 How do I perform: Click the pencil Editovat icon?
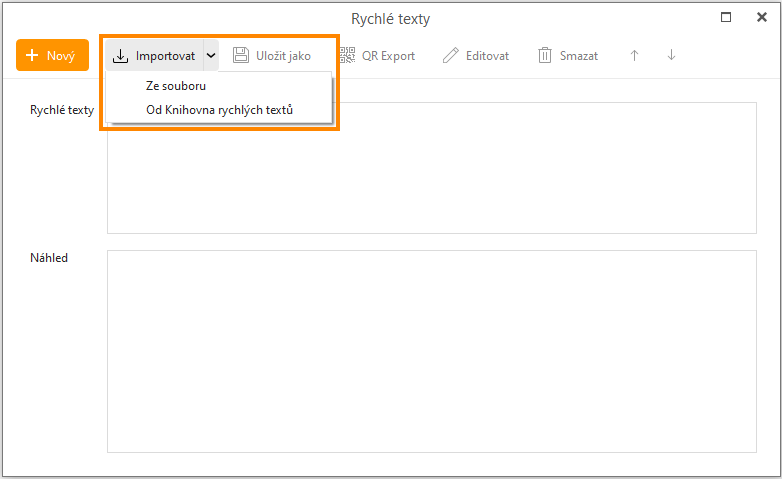point(451,56)
